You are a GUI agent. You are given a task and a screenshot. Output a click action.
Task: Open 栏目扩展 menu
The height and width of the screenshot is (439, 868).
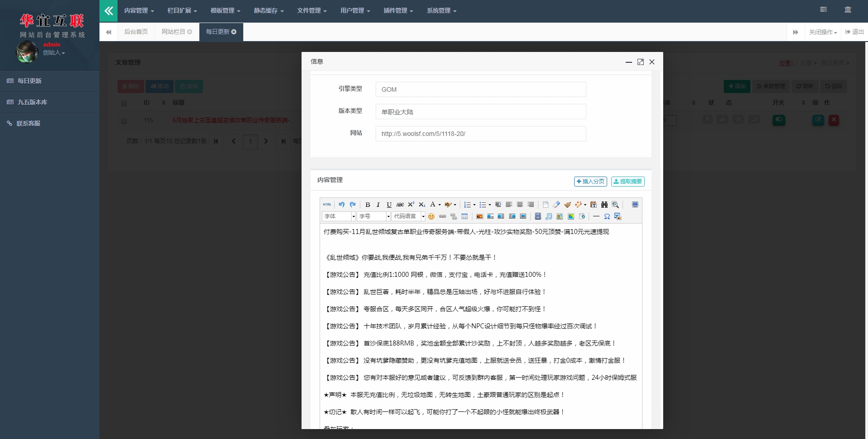182,11
